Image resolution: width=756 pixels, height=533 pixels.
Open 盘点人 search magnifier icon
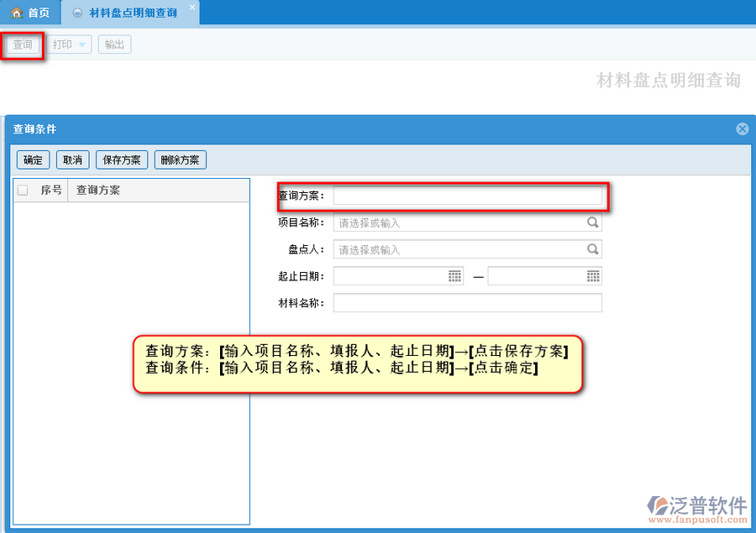pyautogui.click(x=592, y=249)
